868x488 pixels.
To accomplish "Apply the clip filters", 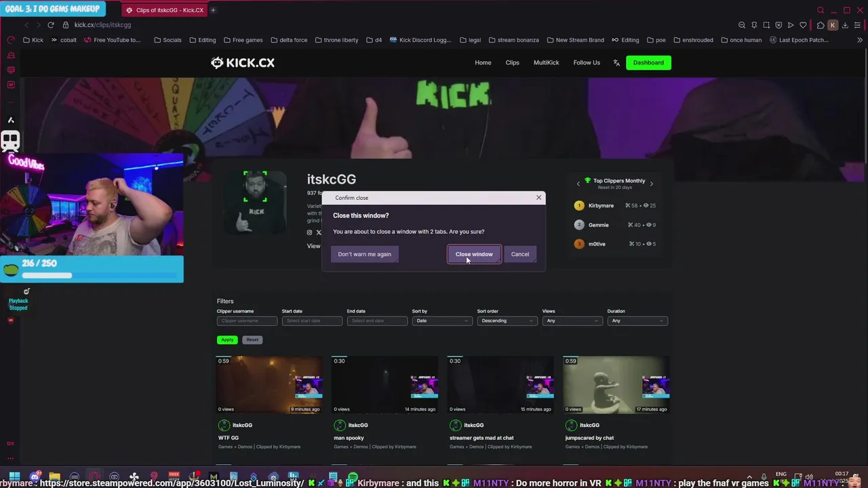I will [227, 340].
